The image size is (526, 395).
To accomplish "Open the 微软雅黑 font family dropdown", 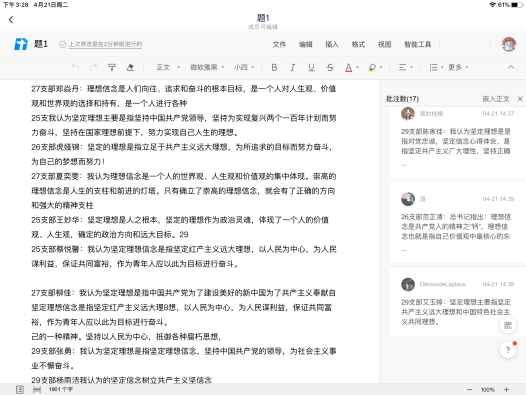I will tap(207, 67).
